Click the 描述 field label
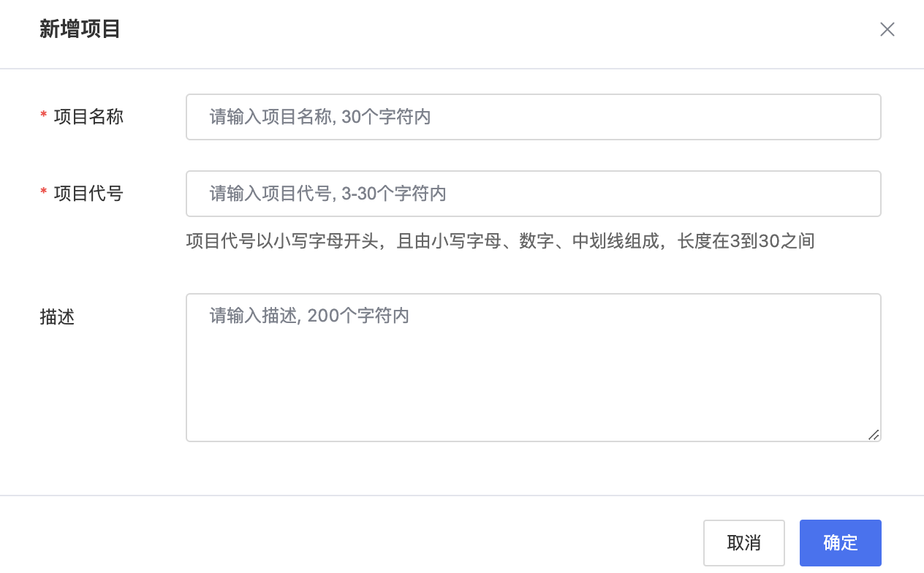 (x=57, y=317)
